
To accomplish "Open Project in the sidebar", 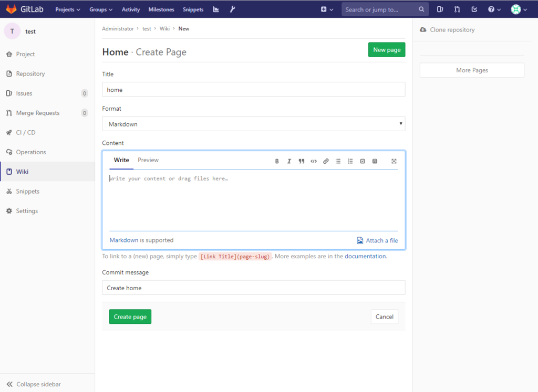I will coord(47,54).
